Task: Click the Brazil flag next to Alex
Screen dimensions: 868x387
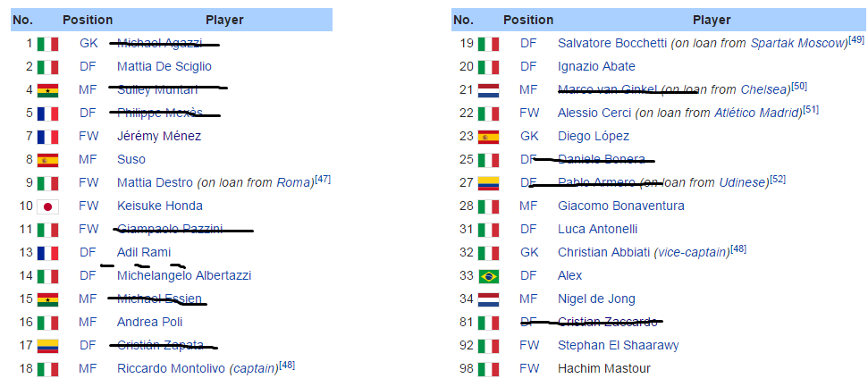Action: click(x=488, y=276)
